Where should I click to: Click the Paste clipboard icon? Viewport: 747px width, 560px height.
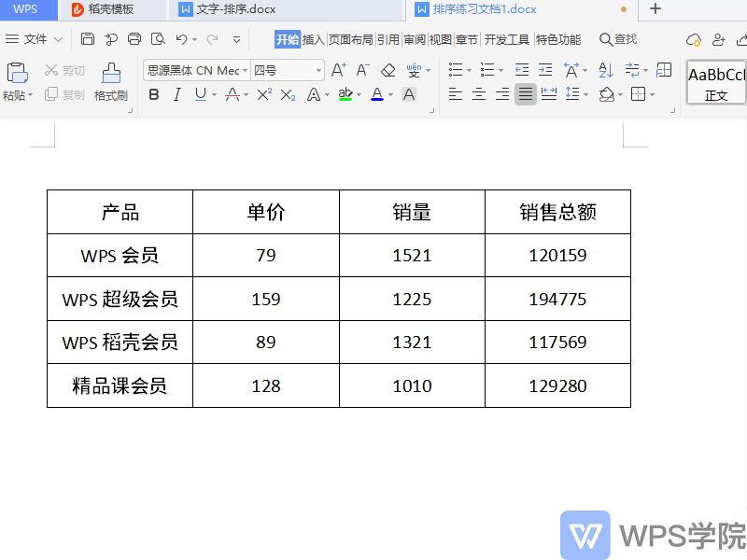17,73
